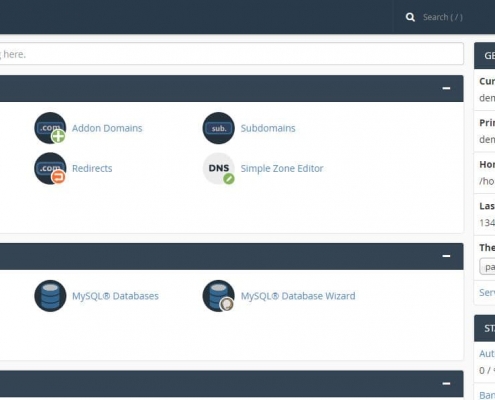Open the Redirects icon
Image resolution: width=495 pixels, height=400 pixels.
point(50,168)
